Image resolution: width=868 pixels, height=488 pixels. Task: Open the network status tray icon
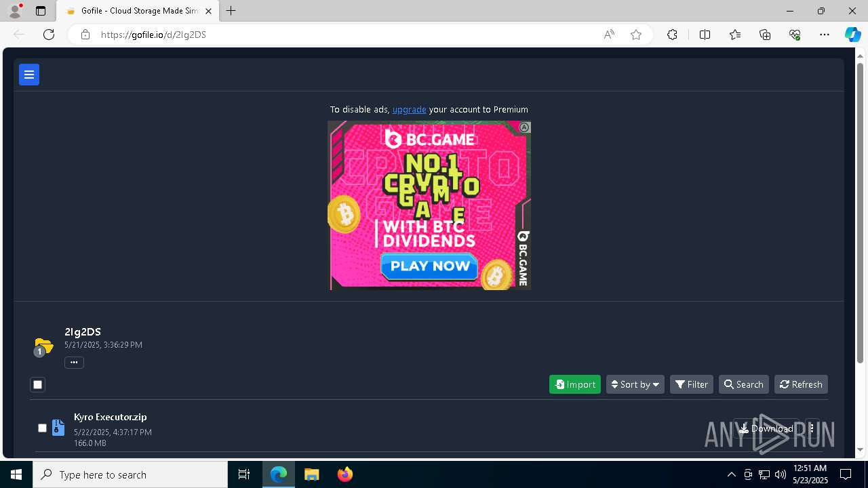click(764, 474)
